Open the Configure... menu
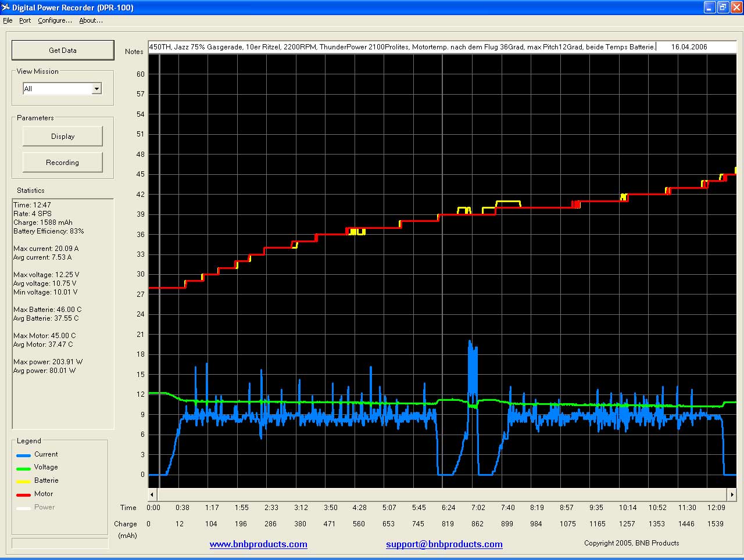The height and width of the screenshot is (560, 744). [x=55, y=20]
